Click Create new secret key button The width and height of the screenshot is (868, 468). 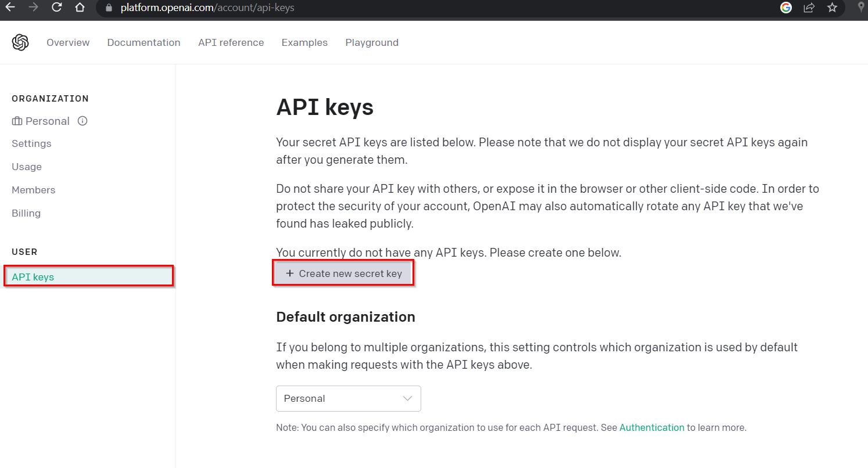[x=343, y=273]
